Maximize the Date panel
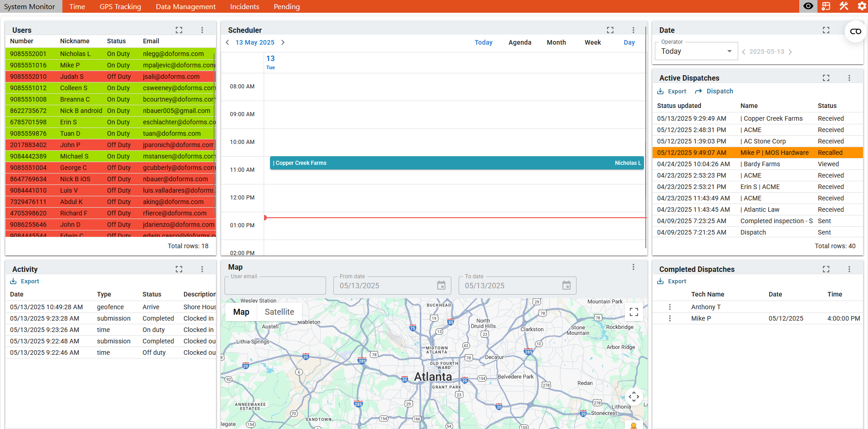The height and width of the screenshot is (429, 868). pyautogui.click(x=826, y=30)
